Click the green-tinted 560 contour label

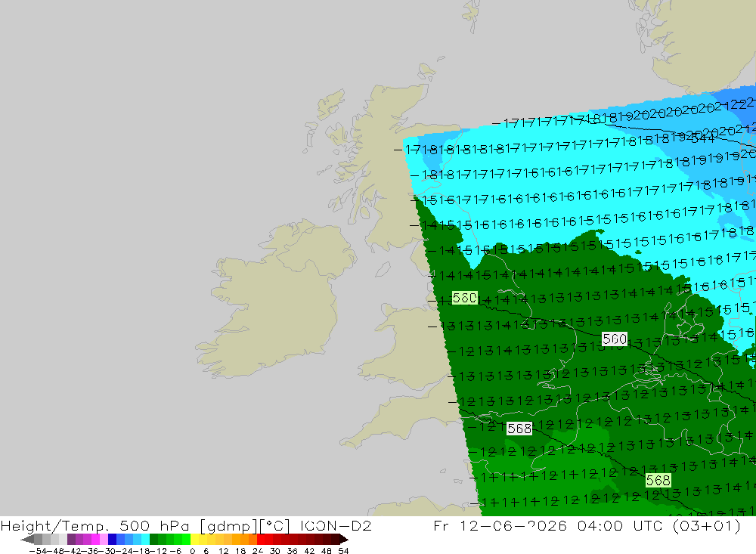tap(465, 298)
